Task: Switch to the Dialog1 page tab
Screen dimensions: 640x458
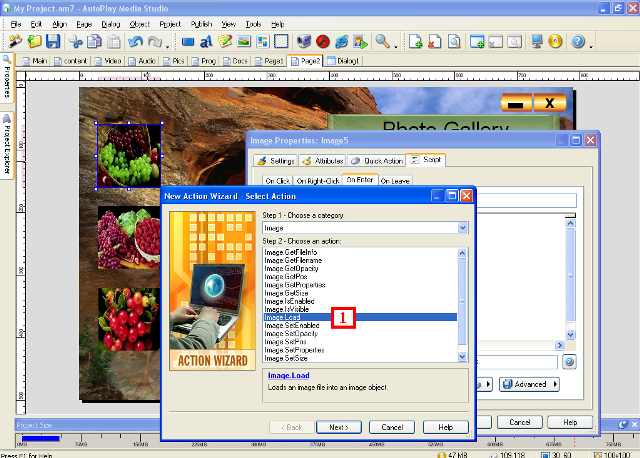Action: coord(343,61)
